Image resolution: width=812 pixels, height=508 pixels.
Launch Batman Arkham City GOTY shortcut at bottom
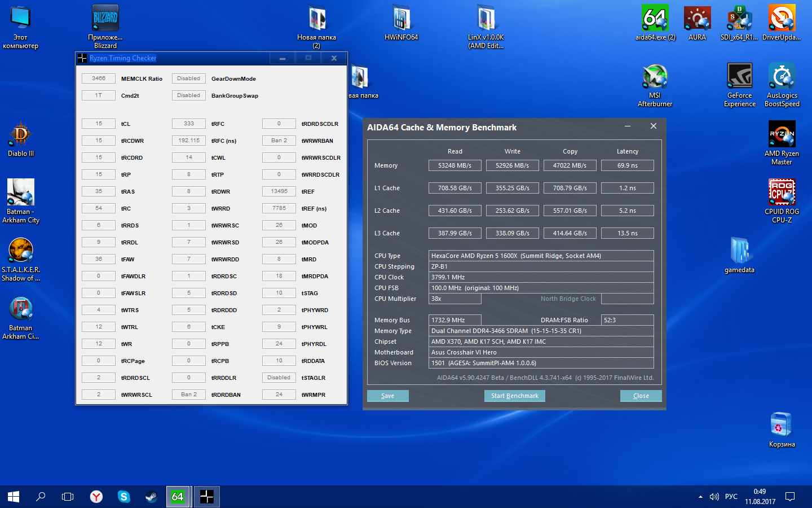click(x=21, y=318)
